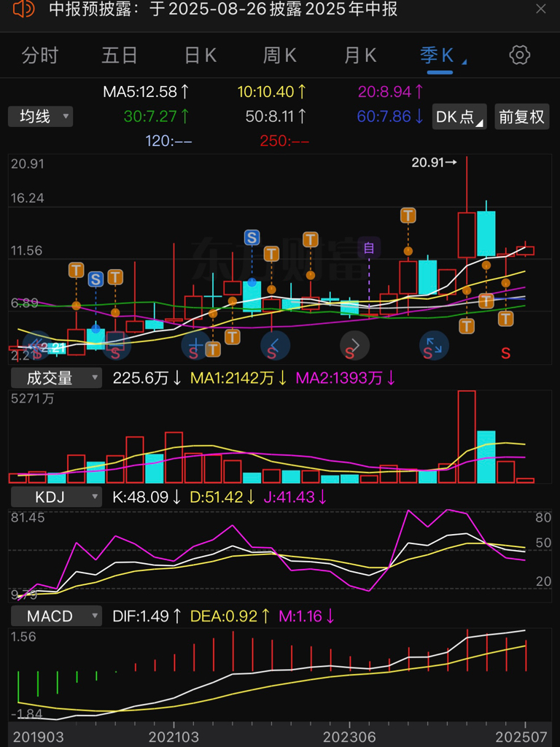560x747 pixels.
Task: Tap the rightmost T marker below the candles
Action: tap(506, 318)
